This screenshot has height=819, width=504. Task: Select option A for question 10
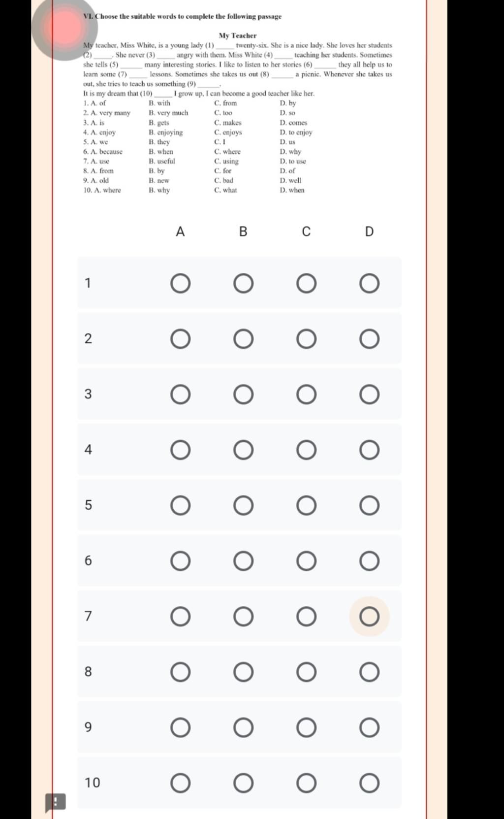tap(180, 783)
